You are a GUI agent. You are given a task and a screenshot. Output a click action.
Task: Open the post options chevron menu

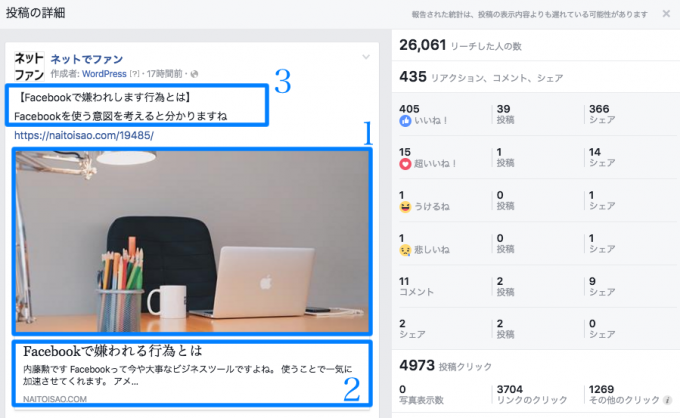click(x=366, y=57)
